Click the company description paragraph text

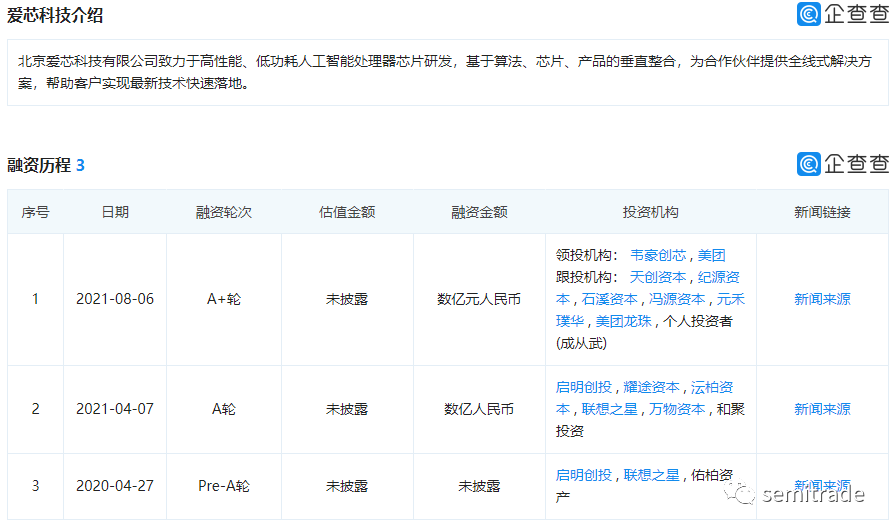445,72
